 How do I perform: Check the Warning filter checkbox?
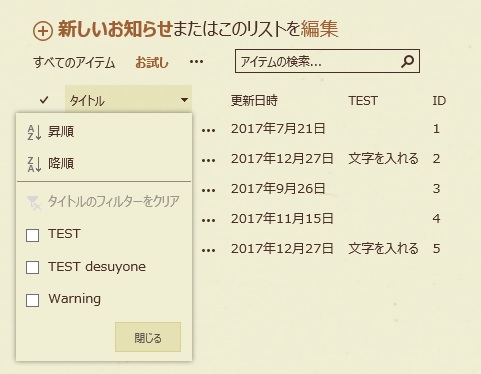click(x=33, y=300)
